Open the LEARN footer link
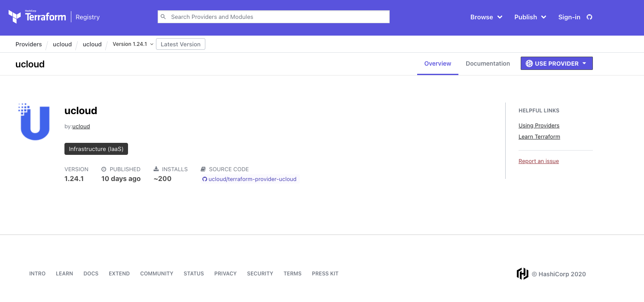Screen dimensions: 644x302 (64, 274)
